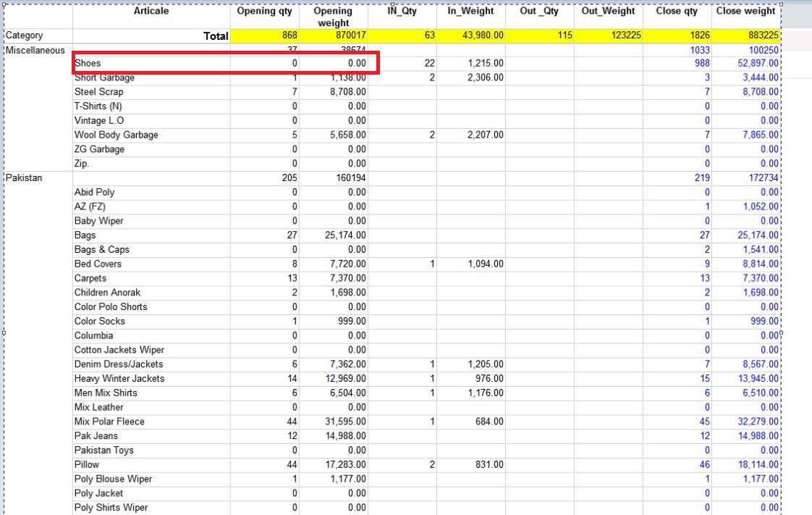Click Heavy Winter Jackets In_Weight 976.00
The height and width of the screenshot is (515, 812).
click(489, 379)
